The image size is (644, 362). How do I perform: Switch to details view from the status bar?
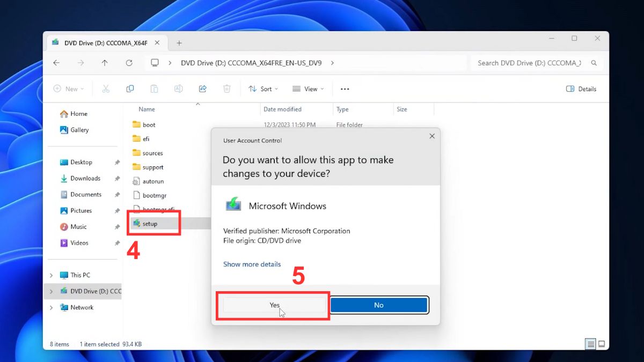coord(590,344)
